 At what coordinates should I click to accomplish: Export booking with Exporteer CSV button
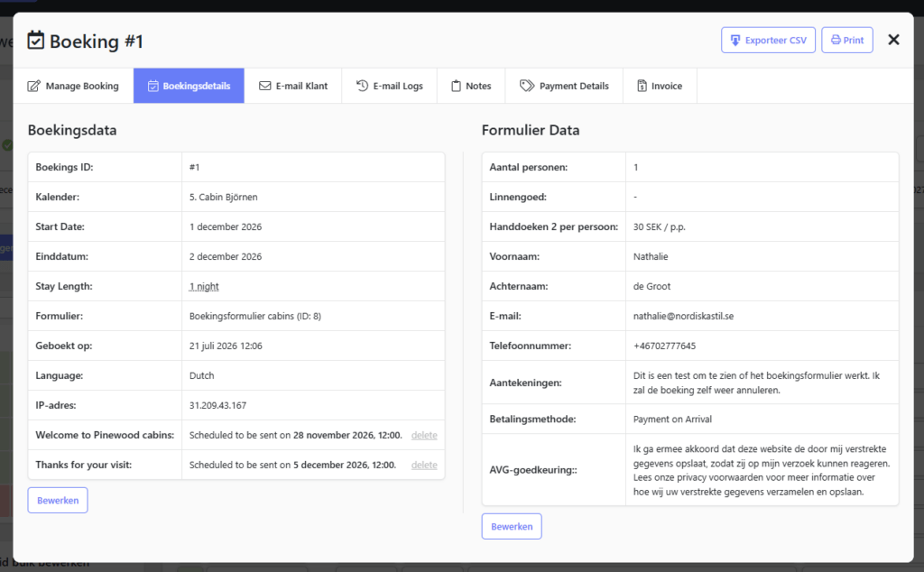point(769,40)
